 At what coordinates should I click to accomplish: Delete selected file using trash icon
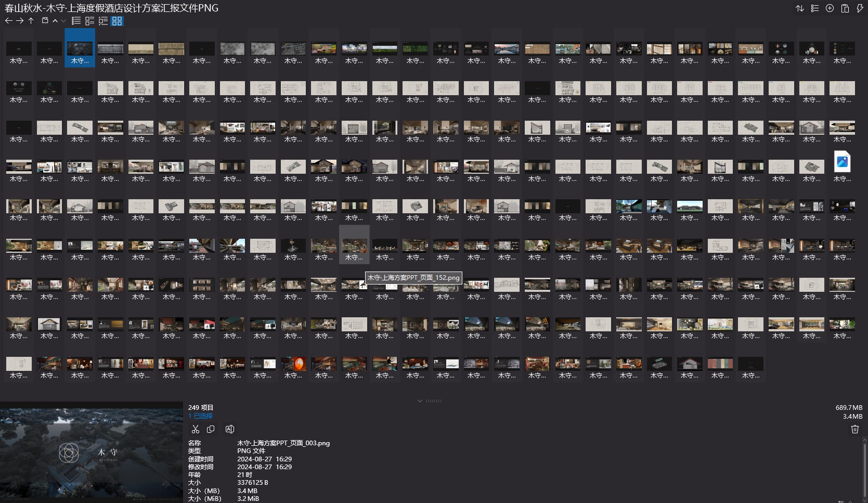tap(854, 429)
